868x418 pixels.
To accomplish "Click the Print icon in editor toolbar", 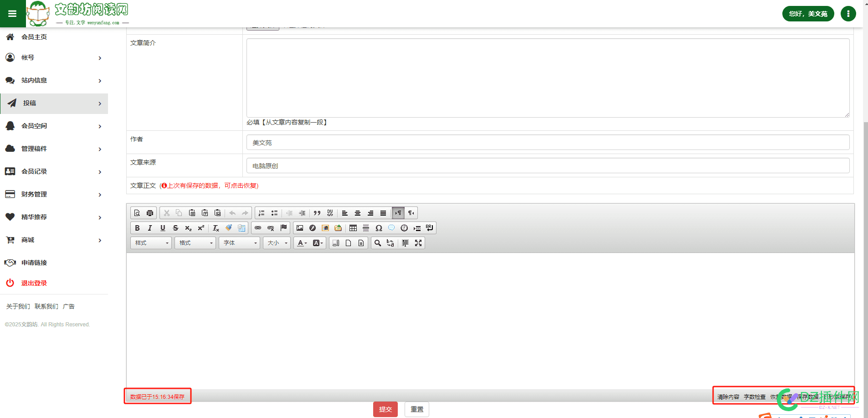I will click(x=150, y=213).
